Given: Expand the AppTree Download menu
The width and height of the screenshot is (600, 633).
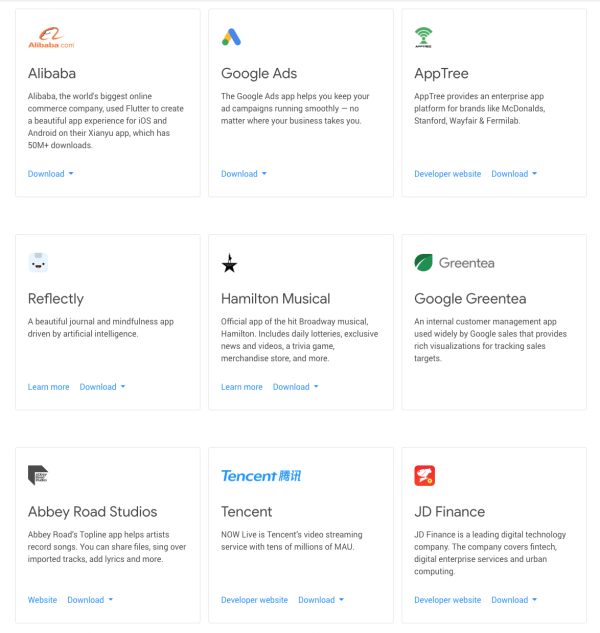Looking at the screenshot, I should [x=514, y=174].
